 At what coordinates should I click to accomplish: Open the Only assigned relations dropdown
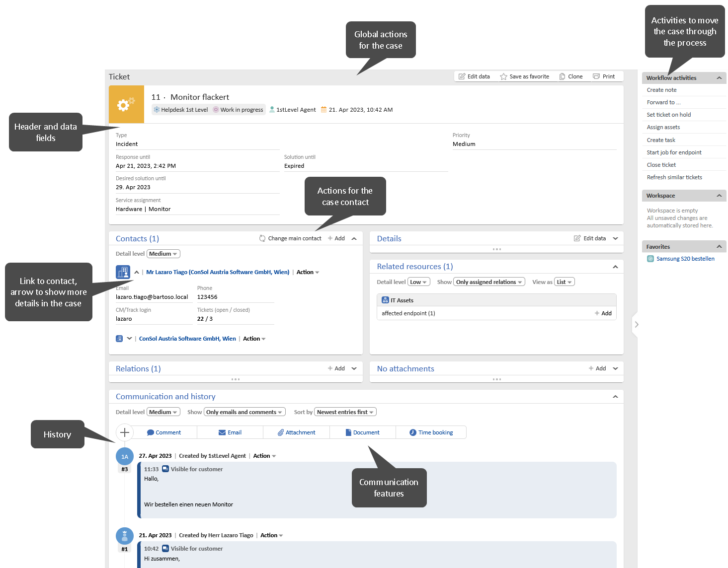point(489,282)
